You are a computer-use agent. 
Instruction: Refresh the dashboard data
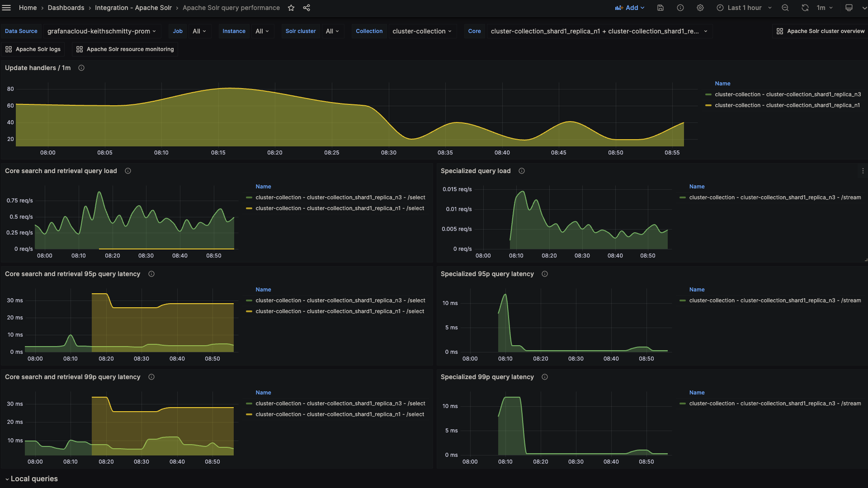(805, 8)
